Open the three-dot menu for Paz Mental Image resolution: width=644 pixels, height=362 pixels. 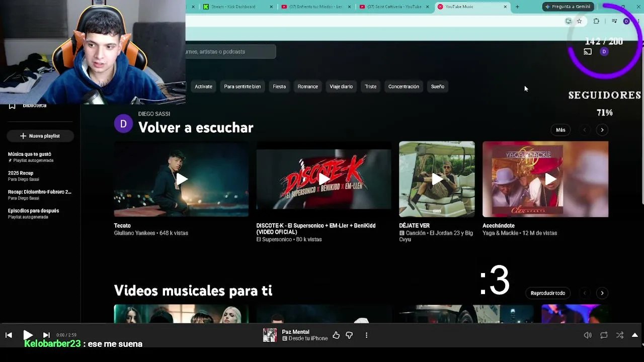pyautogui.click(x=366, y=335)
